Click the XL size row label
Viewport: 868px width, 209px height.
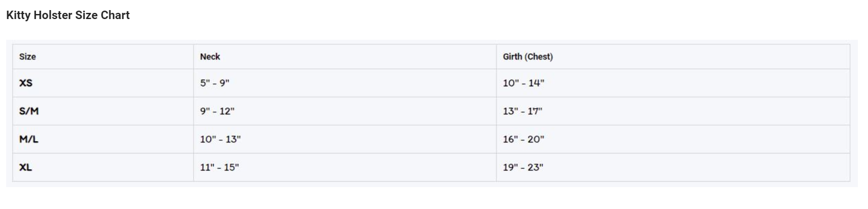(26, 167)
